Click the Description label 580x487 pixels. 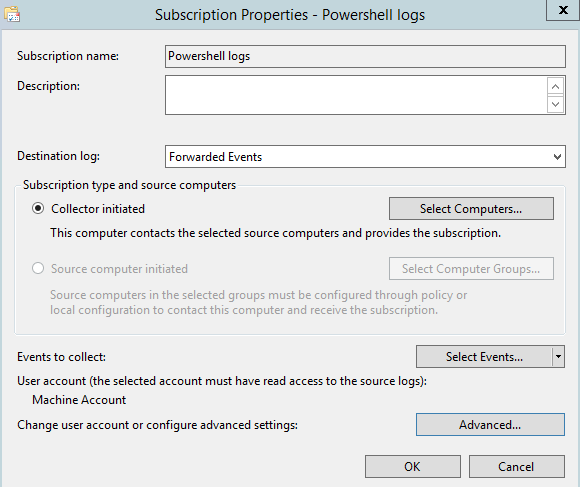click(48, 86)
